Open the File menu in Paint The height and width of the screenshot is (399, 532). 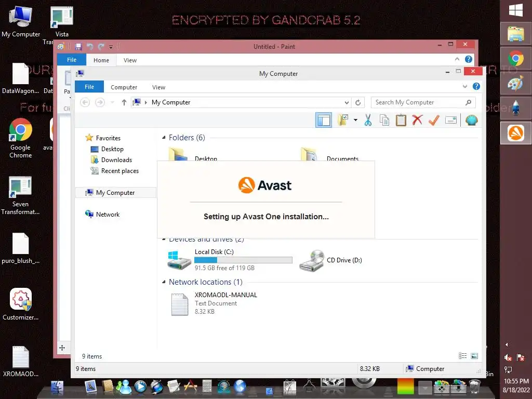point(72,60)
